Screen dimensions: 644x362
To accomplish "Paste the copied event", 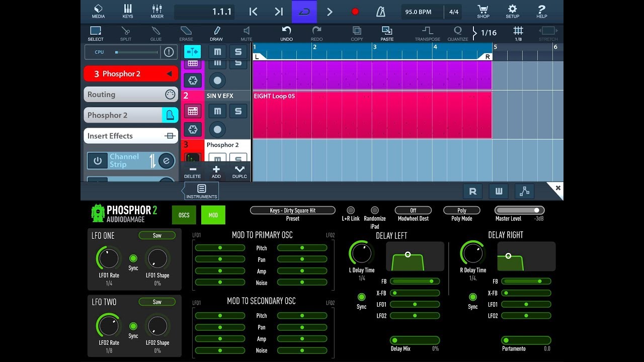I will click(387, 34).
